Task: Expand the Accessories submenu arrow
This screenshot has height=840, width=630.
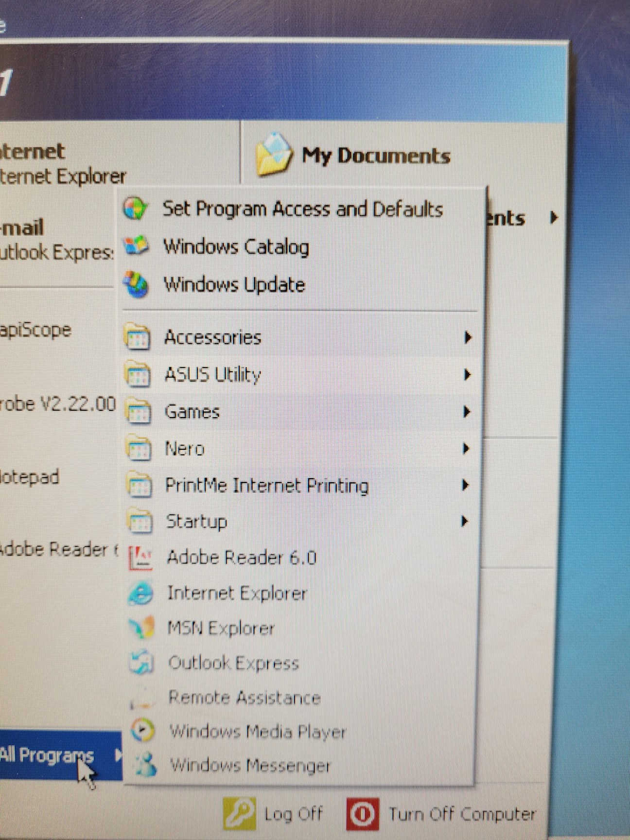Action: pos(467,337)
